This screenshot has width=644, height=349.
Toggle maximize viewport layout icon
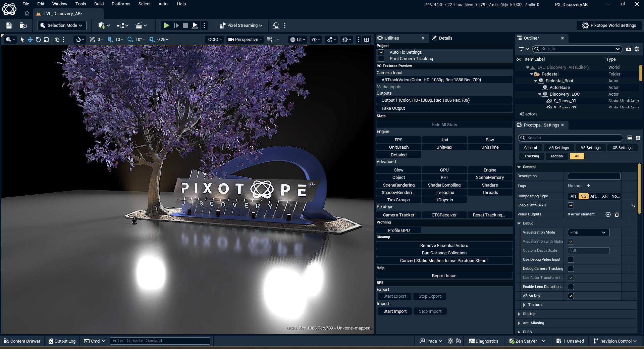367,40
